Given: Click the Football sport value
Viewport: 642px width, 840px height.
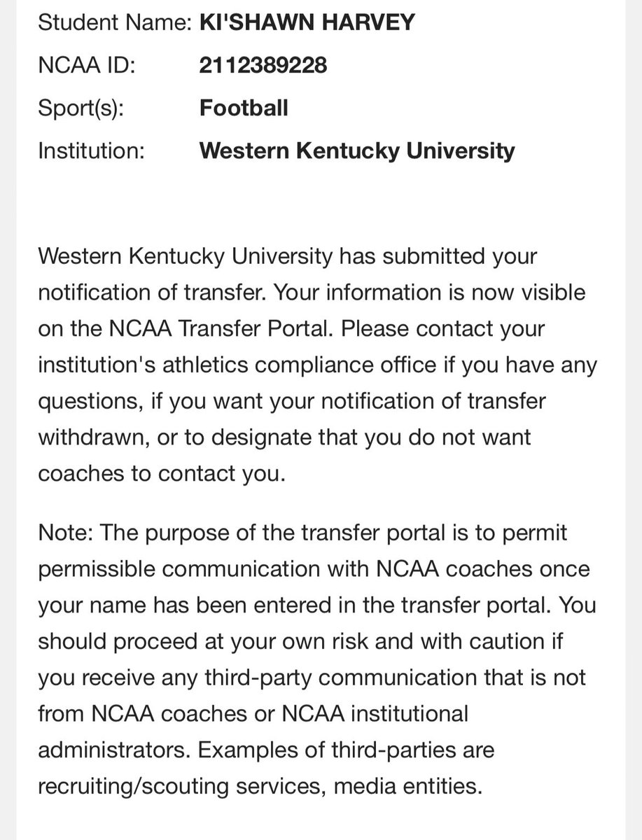Looking at the screenshot, I should point(244,108).
